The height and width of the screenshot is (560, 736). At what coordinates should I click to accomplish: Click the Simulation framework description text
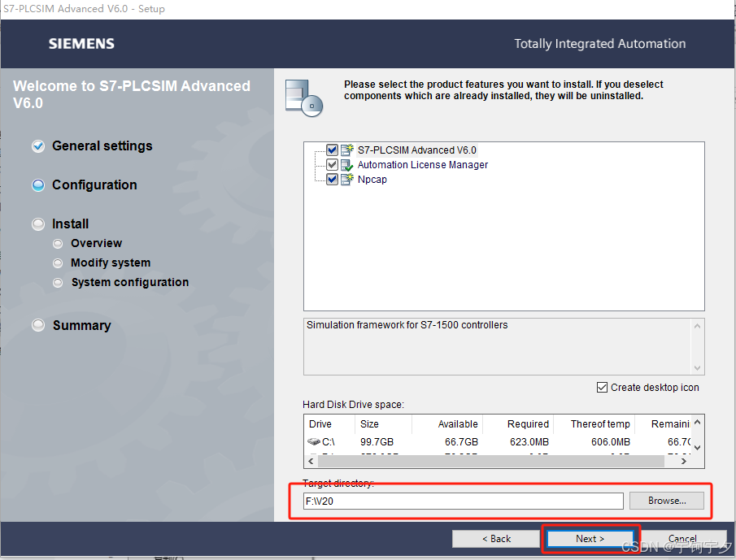(407, 325)
